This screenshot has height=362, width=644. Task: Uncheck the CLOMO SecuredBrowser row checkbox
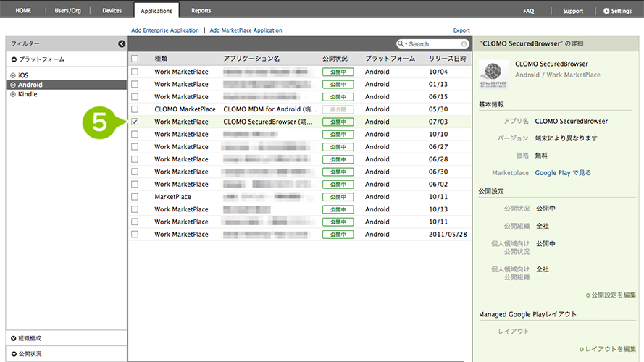135,122
